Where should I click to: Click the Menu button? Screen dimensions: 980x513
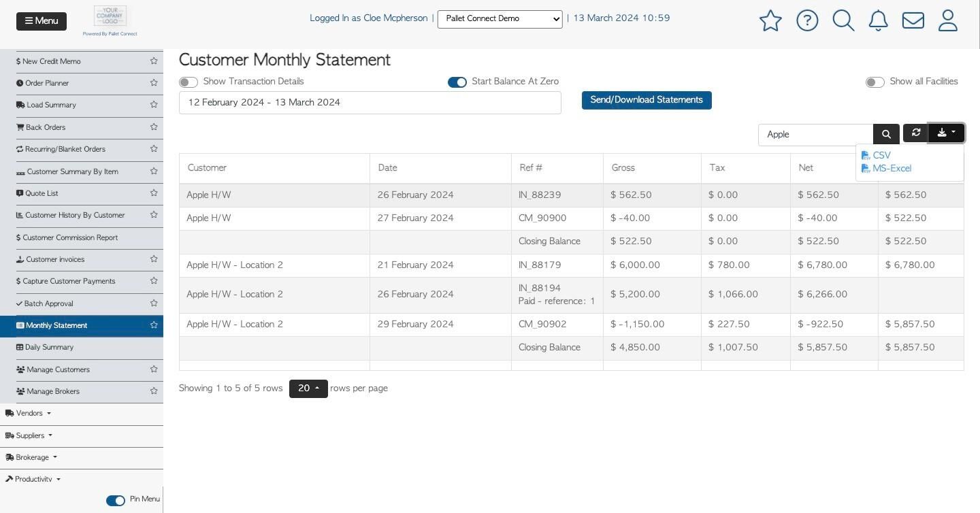click(42, 21)
